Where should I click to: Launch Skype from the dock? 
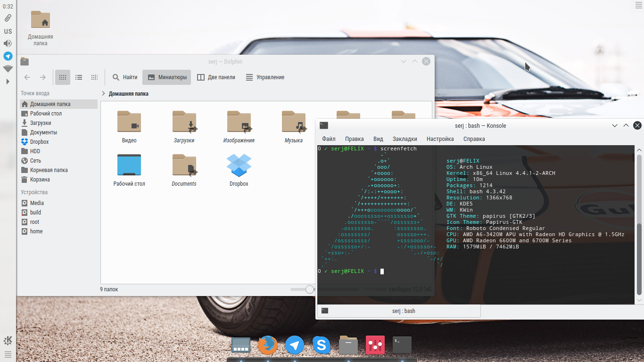(322, 346)
